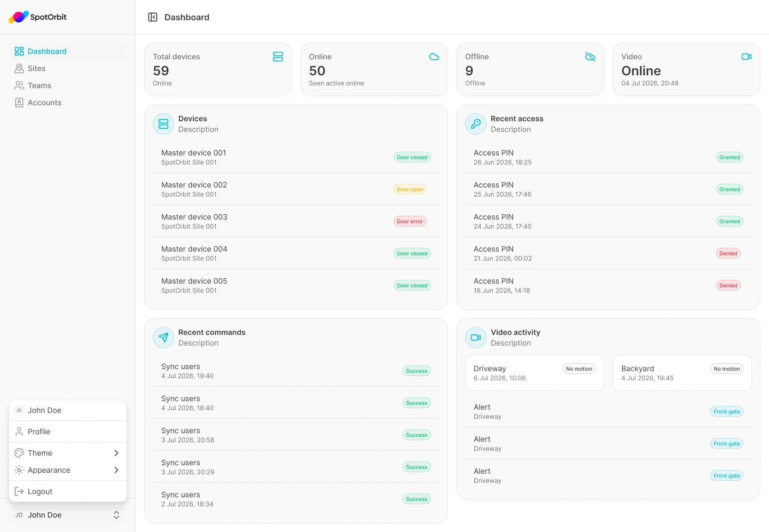Click the camera icon in Video card
The height and width of the screenshot is (532, 769).
(747, 57)
